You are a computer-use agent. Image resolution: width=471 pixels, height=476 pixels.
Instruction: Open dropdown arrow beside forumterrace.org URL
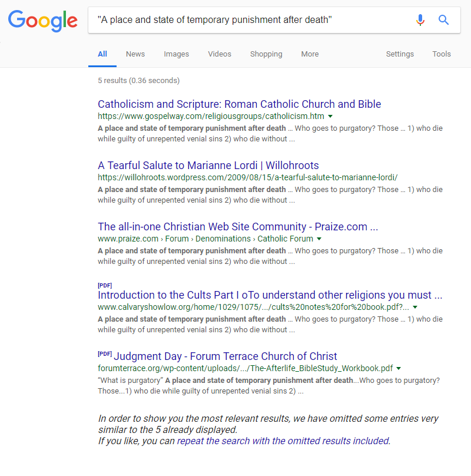399,369
